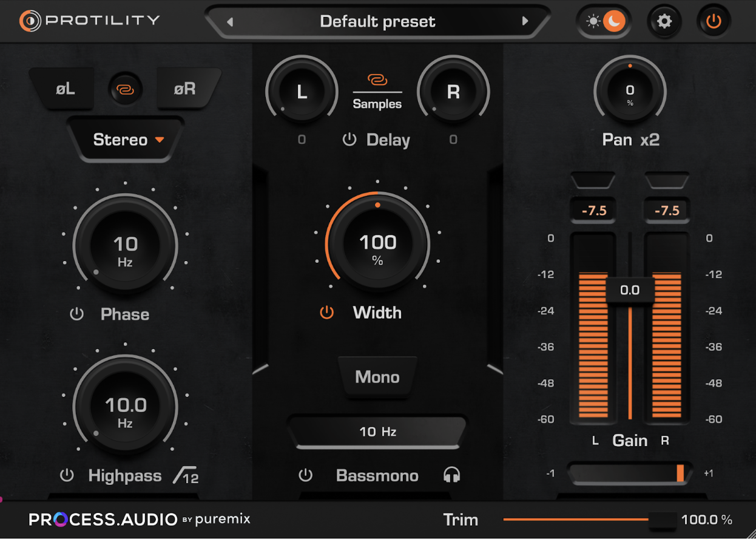Click the left delay value 0 under L
The image size is (756, 539).
point(302,140)
